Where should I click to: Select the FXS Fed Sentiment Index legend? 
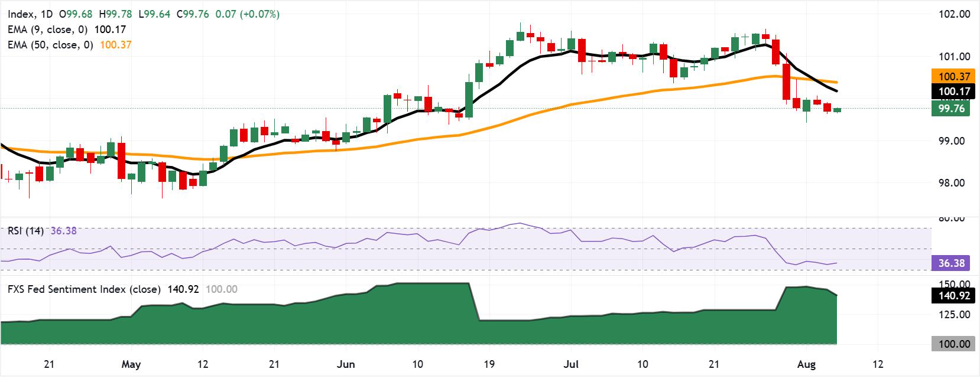84,289
